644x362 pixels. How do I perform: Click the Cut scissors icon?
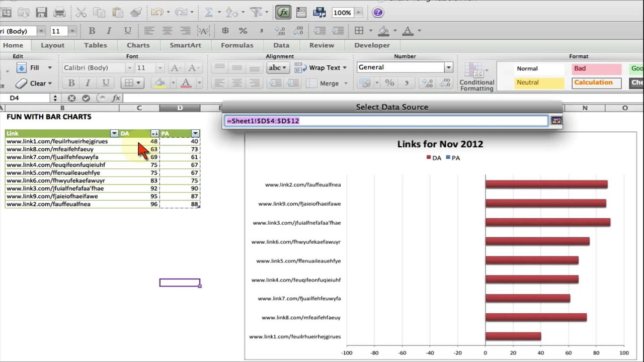pos(82,13)
